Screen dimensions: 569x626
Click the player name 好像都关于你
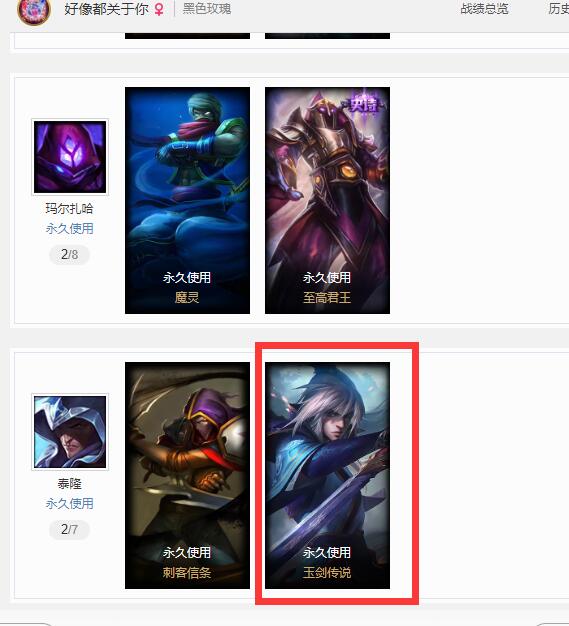tap(107, 9)
